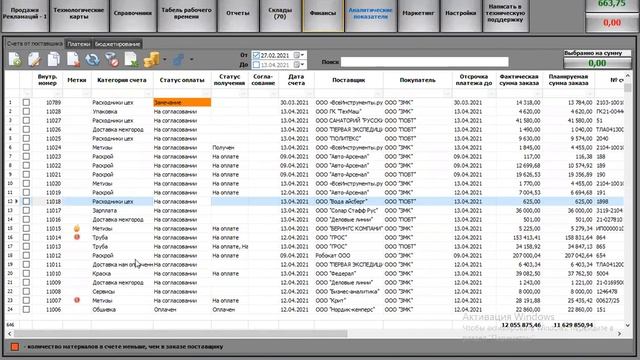The width and height of the screenshot is (640, 360).
Task: Click the orange Замечание status cell
Action: click(182, 102)
